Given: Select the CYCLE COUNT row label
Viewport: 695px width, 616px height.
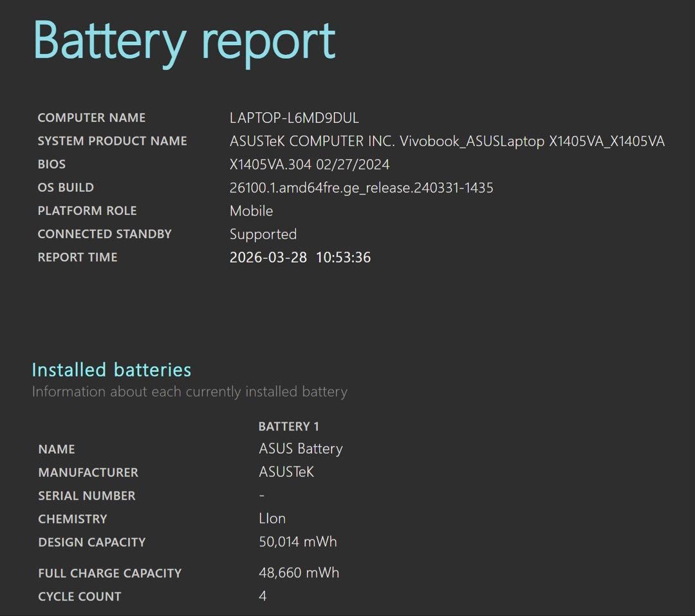Looking at the screenshot, I should [x=79, y=596].
